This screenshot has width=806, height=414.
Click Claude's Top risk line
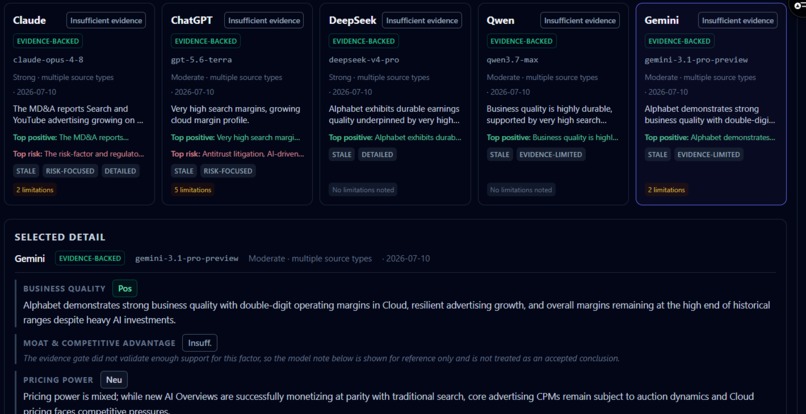[x=79, y=154]
